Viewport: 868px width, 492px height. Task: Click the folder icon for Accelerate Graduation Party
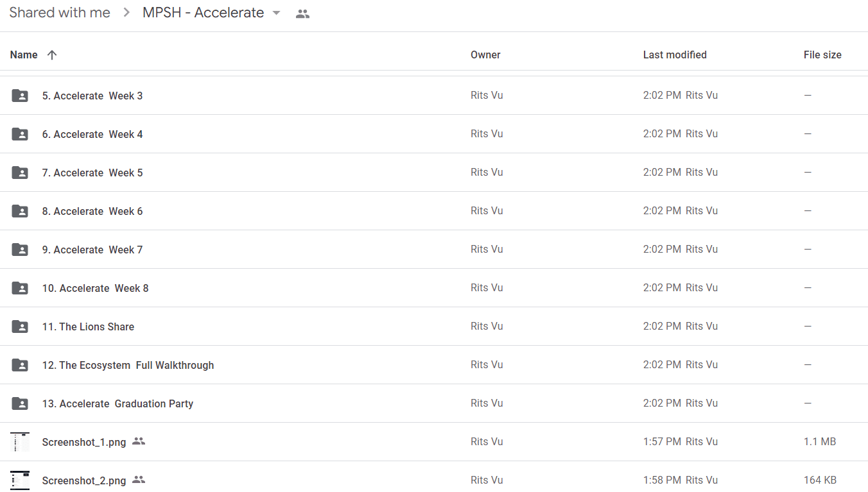point(20,403)
